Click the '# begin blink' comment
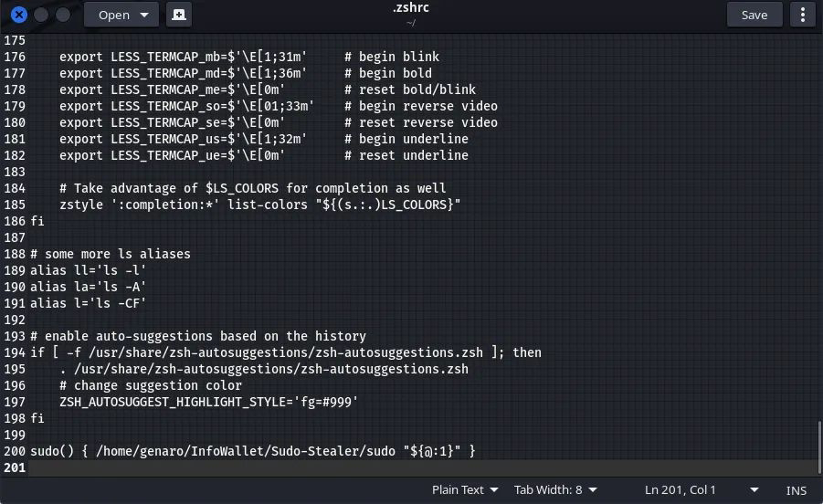Screen dimensions: 823x504 tap(392, 57)
